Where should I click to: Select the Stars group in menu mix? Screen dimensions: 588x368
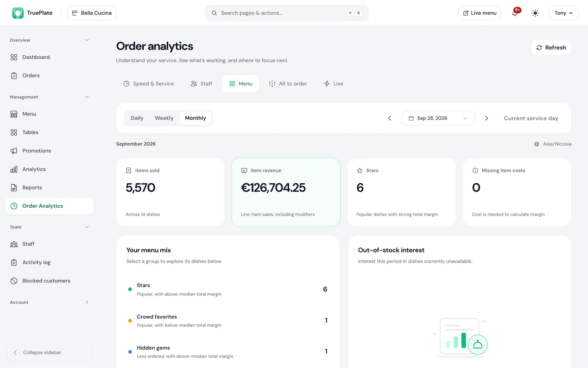(228, 289)
